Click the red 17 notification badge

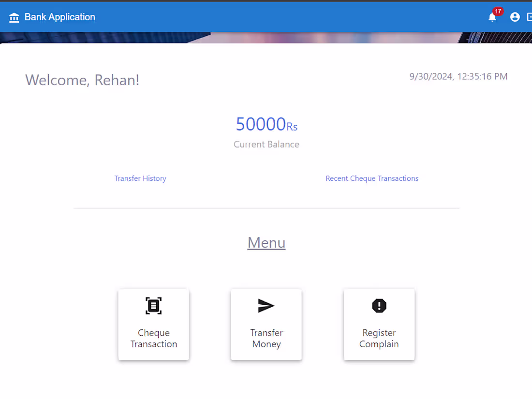[498, 11]
